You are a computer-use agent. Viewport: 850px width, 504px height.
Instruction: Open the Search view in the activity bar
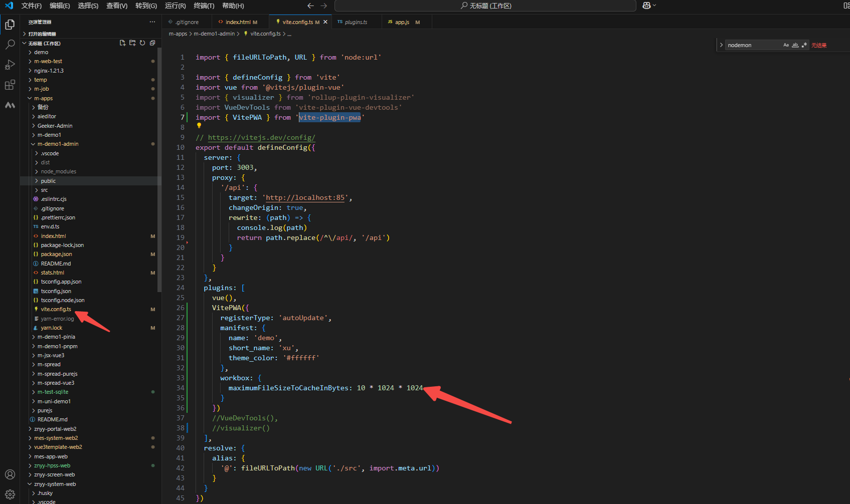10,45
